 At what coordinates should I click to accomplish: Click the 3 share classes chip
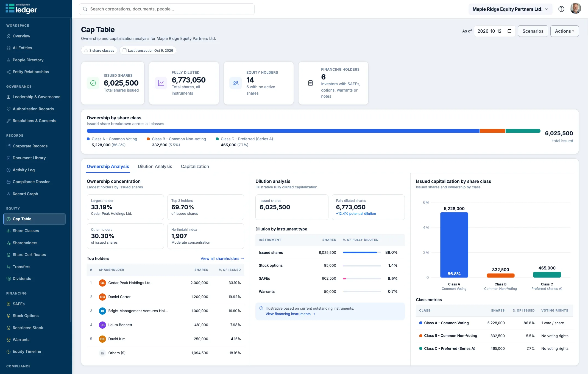[99, 50]
